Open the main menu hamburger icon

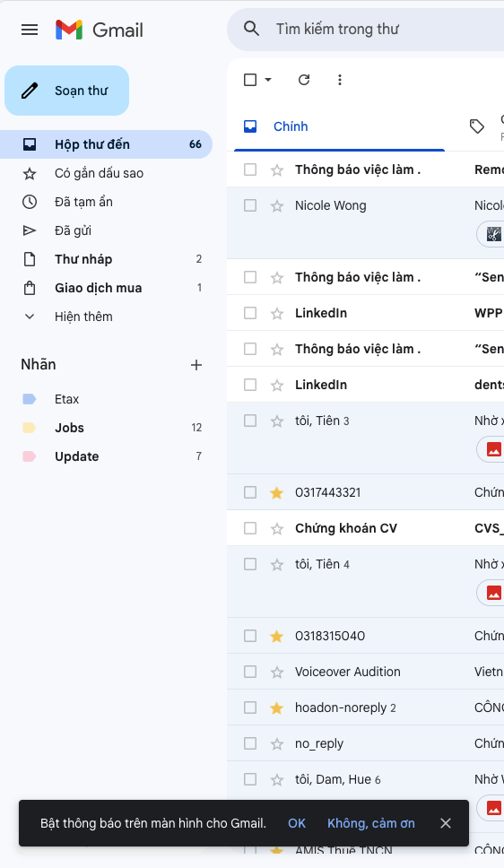pyautogui.click(x=30, y=30)
